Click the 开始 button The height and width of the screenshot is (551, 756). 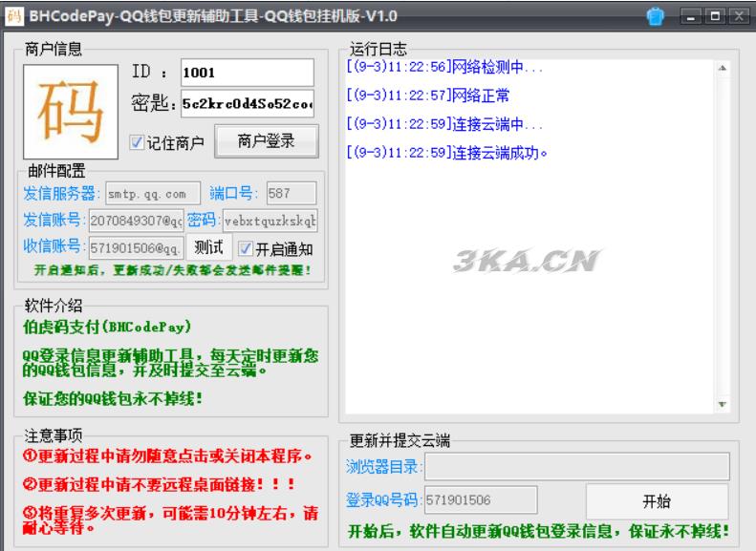pyautogui.click(x=657, y=501)
